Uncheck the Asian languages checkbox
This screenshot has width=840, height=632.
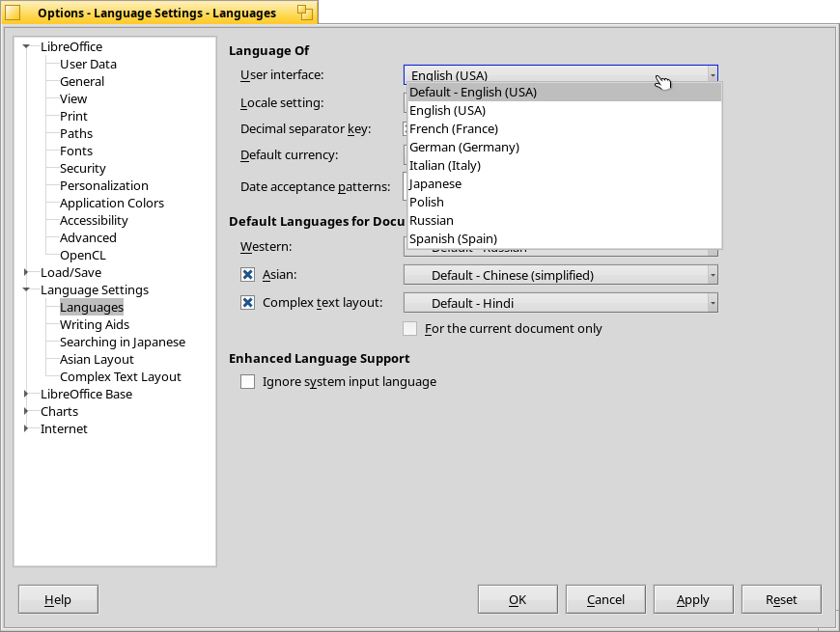(247, 275)
